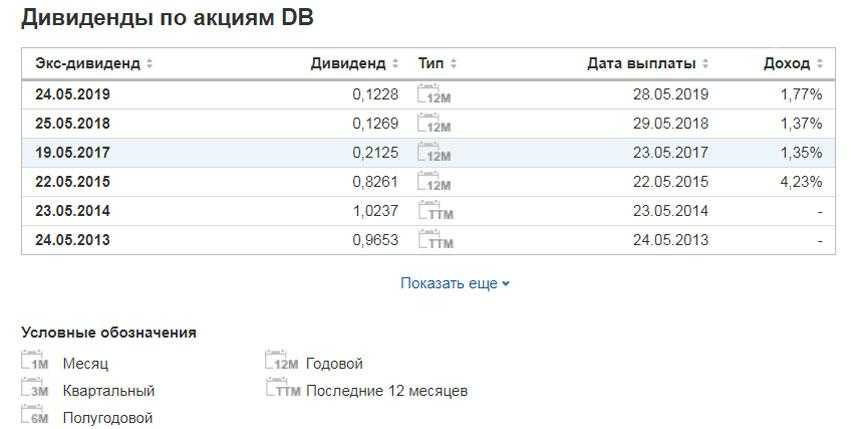Click the 12M type icon in 25.05.2018 row
Viewport: 855px width, 429px height.
pos(434,124)
